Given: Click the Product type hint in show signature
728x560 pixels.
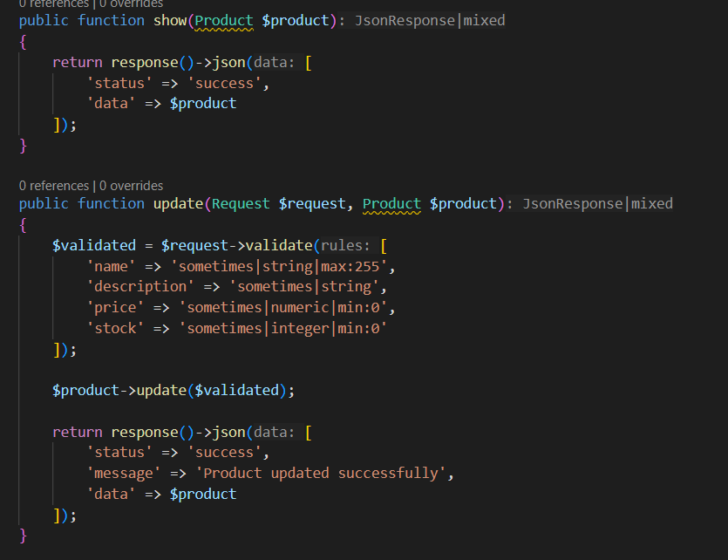Looking at the screenshot, I should [224, 20].
